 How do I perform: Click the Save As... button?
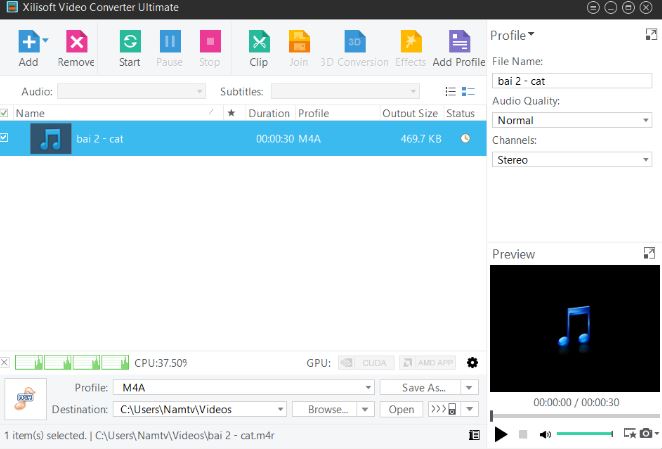tap(420, 387)
